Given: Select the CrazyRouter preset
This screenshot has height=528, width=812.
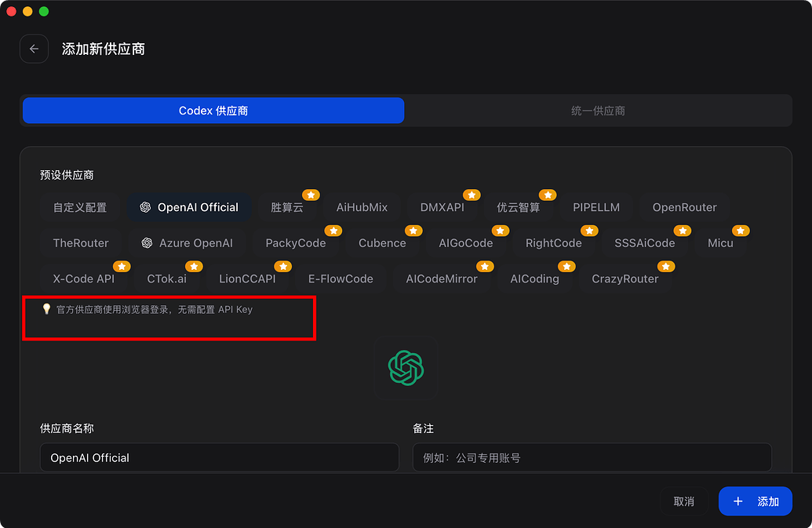Looking at the screenshot, I should pos(625,279).
